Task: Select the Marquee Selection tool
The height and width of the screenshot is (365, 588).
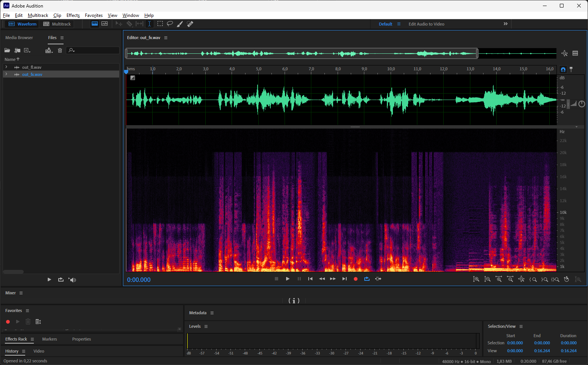Action: tap(160, 24)
